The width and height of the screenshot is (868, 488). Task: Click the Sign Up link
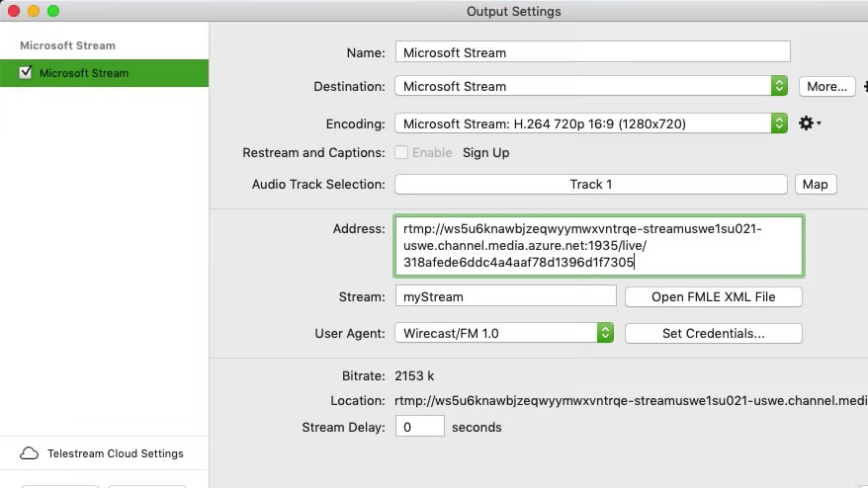pyautogui.click(x=486, y=153)
